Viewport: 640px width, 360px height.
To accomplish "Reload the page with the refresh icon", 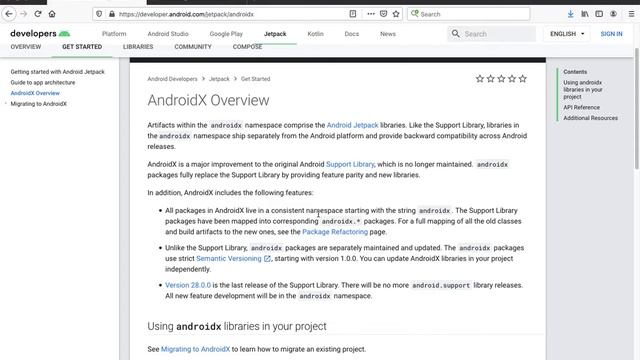I will [x=38, y=14].
